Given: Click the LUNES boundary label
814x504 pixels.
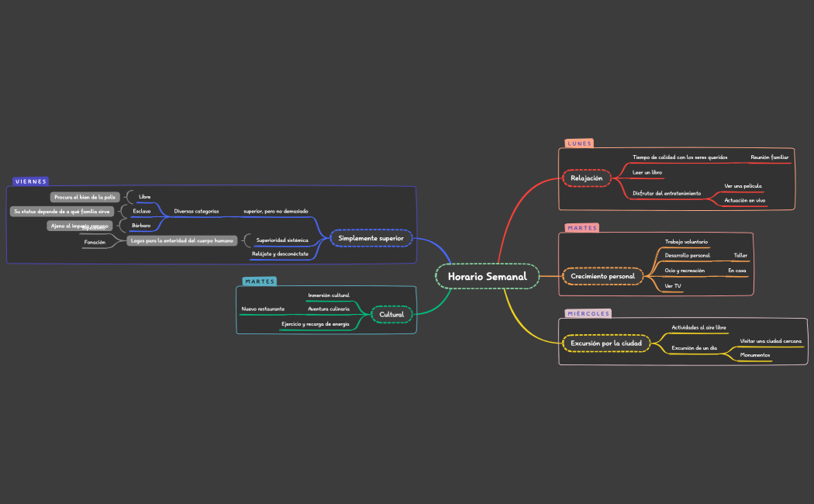Looking at the screenshot, I should click(x=579, y=143).
